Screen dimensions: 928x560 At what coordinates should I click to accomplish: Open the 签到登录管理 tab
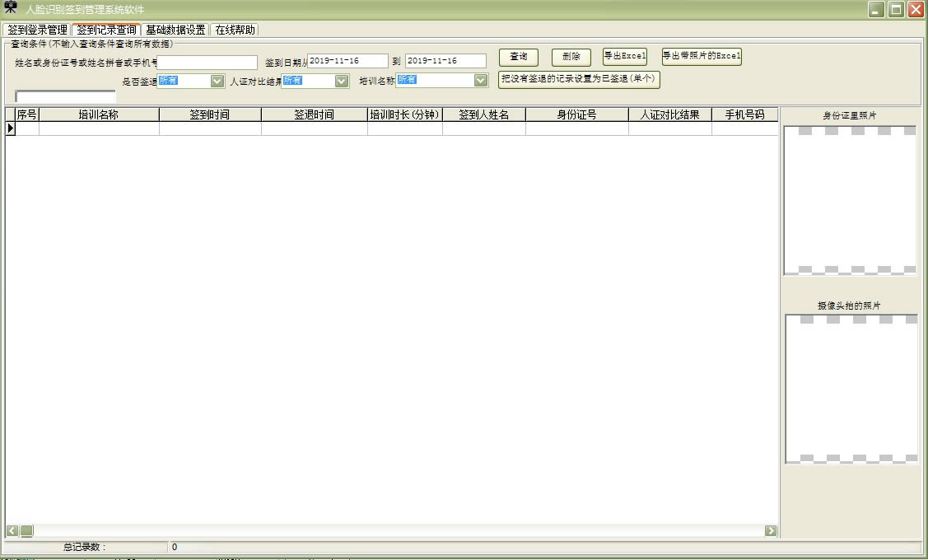point(37,30)
